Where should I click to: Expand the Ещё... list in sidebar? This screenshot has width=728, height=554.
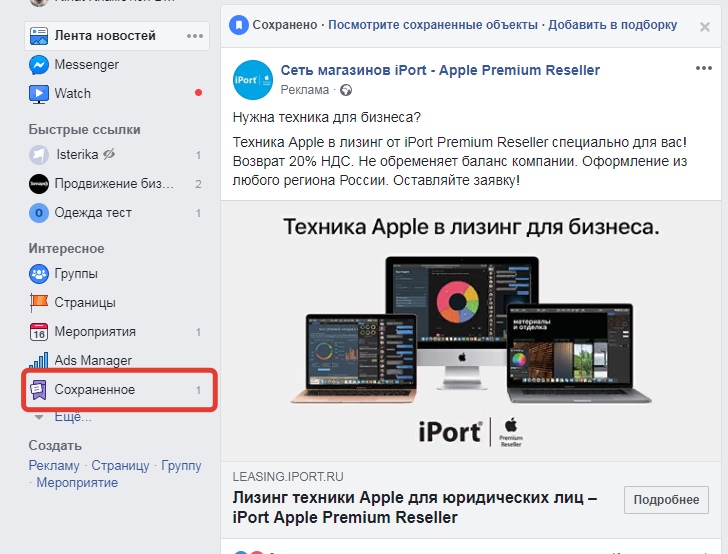pyautogui.click(x=72, y=417)
